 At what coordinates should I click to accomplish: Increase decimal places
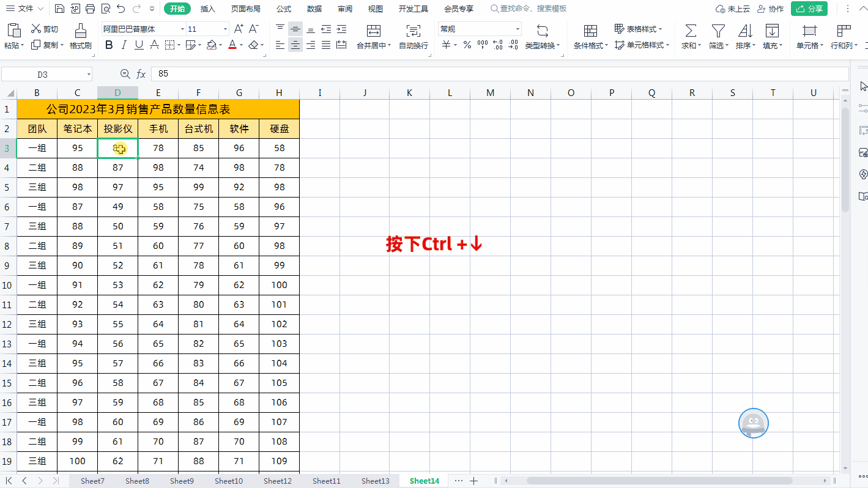point(497,45)
